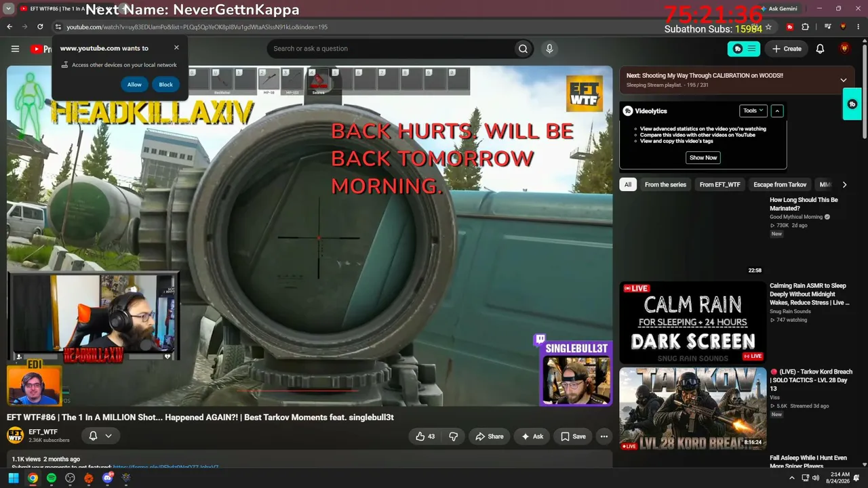Open more actions ellipsis under video

(x=604, y=436)
